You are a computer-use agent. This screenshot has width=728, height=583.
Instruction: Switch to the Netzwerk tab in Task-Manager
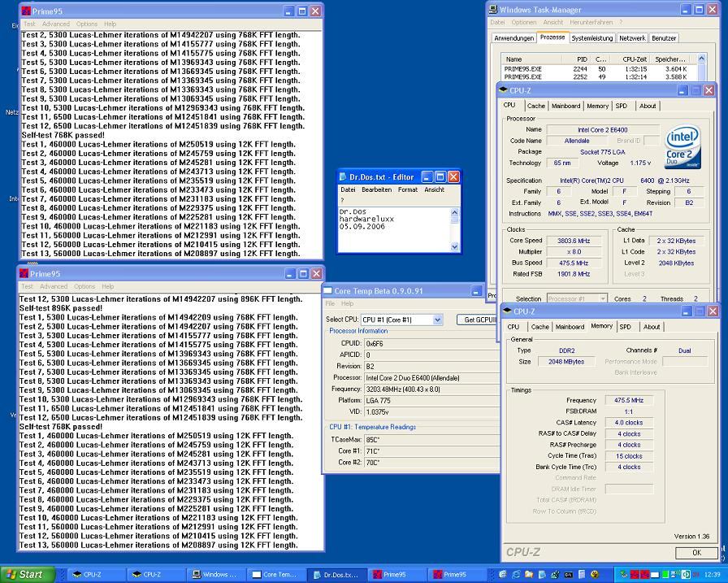point(632,38)
